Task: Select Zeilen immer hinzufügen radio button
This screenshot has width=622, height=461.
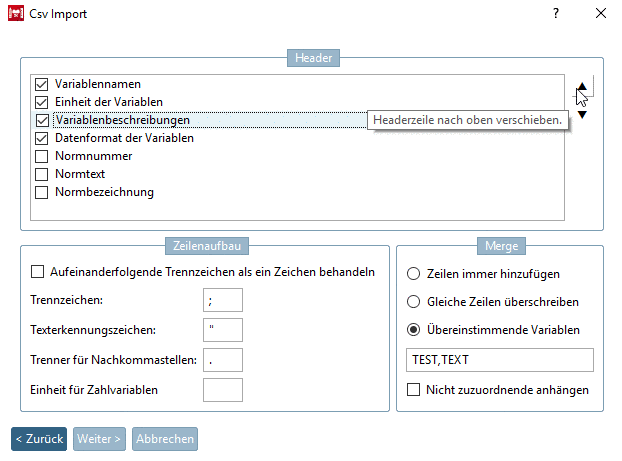Action: click(413, 274)
